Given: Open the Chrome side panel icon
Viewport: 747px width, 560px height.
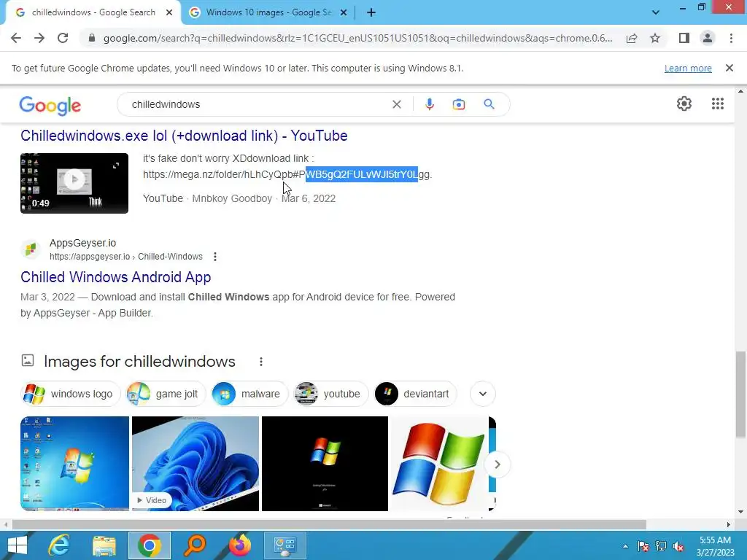Looking at the screenshot, I should click(684, 38).
